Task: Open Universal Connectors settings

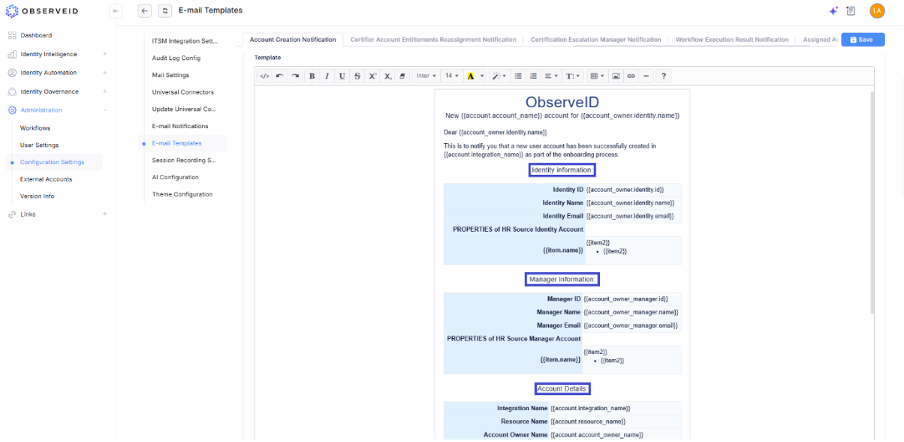Action: 183,92
